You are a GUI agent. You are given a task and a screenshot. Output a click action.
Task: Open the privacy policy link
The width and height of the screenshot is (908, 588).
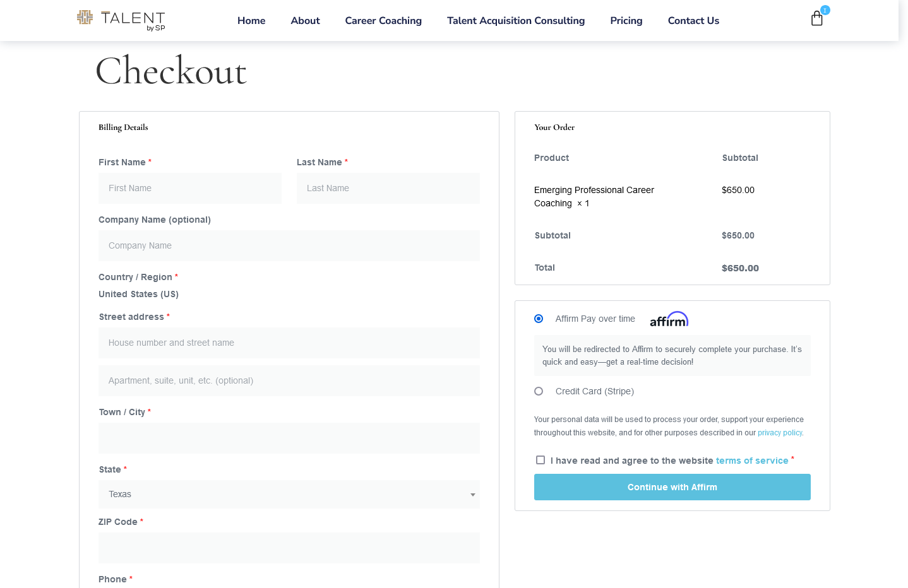tap(779, 433)
